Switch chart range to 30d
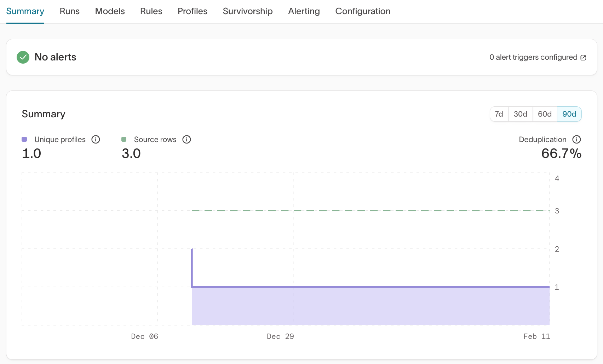This screenshot has width=603, height=364. (520, 114)
